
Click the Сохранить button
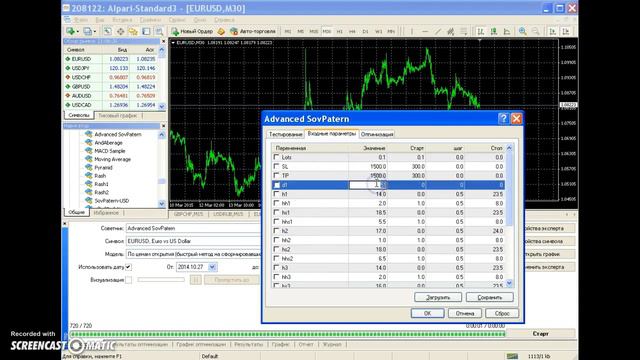click(x=489, y=297)
